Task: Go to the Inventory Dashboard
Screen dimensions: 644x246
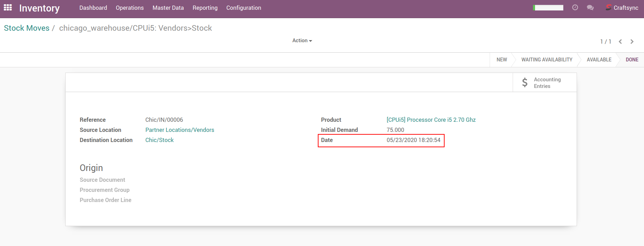Action: pos(93,8)
